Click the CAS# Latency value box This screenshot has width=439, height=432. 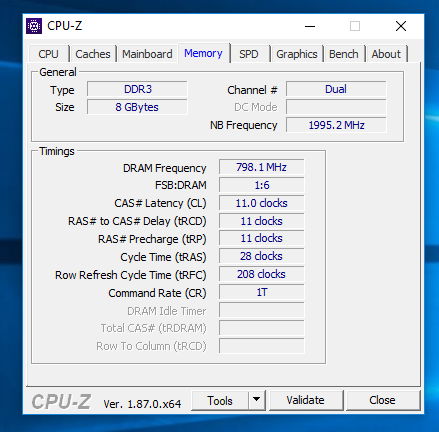pos(262,203)
